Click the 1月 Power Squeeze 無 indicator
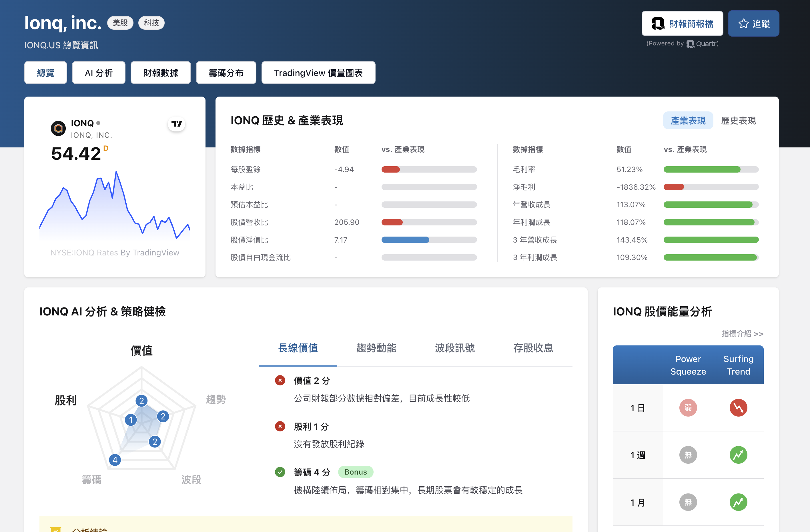Image resolution: width=810 pixels, height=532 pixels. (x=688, y=502)
